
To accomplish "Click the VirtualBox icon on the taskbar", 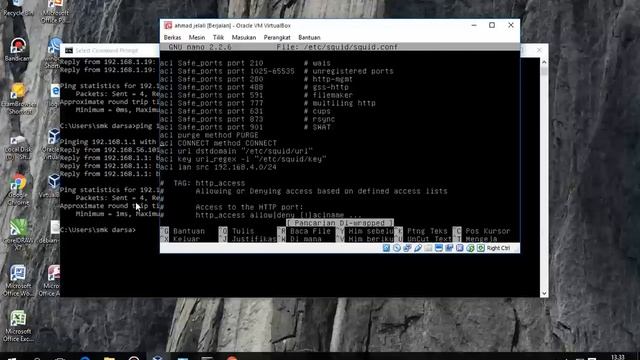I will coord(158,357).
